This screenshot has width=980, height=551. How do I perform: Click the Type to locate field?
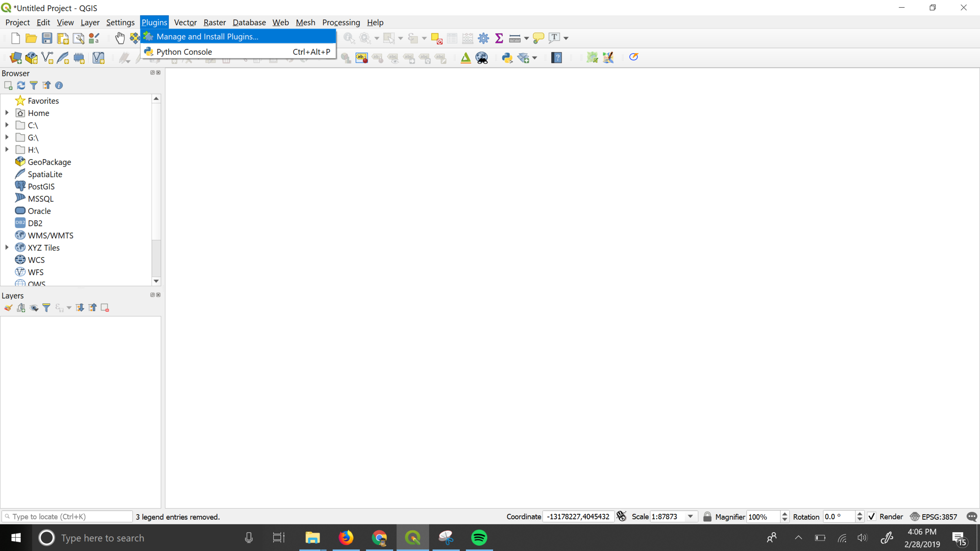point(67,516)
